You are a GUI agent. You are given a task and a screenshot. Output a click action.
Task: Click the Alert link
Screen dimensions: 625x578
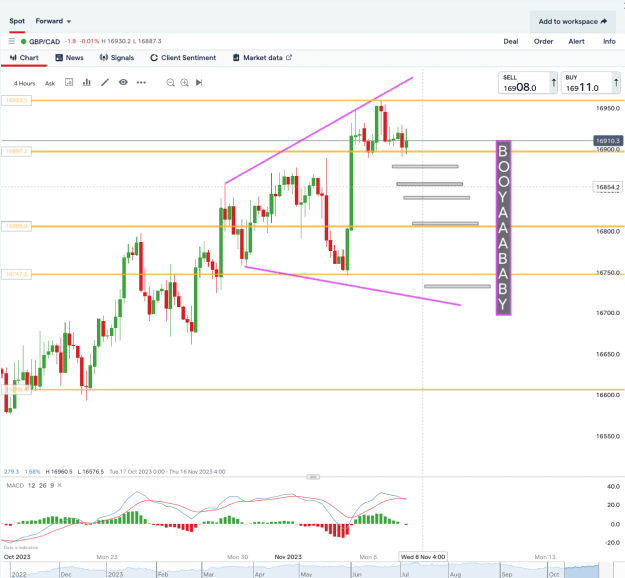[x=576, y=41]
